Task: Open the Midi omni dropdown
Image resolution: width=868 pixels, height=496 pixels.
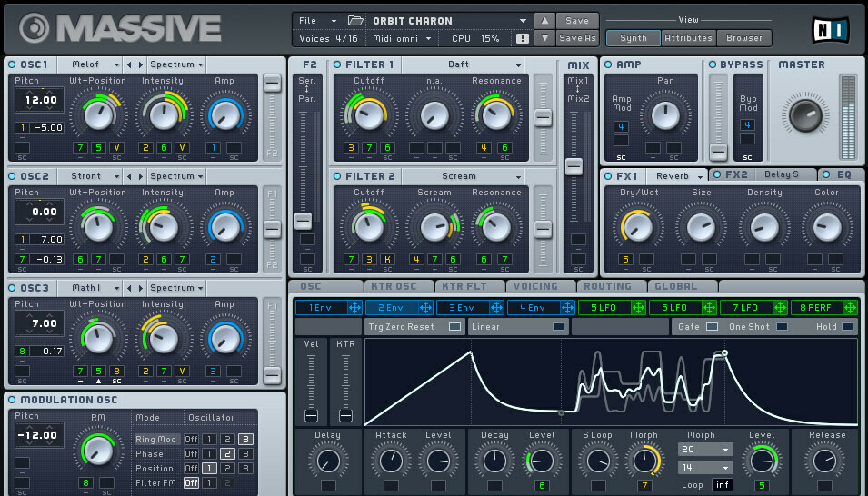Action: pyautogui.click(x=403, y=39)
